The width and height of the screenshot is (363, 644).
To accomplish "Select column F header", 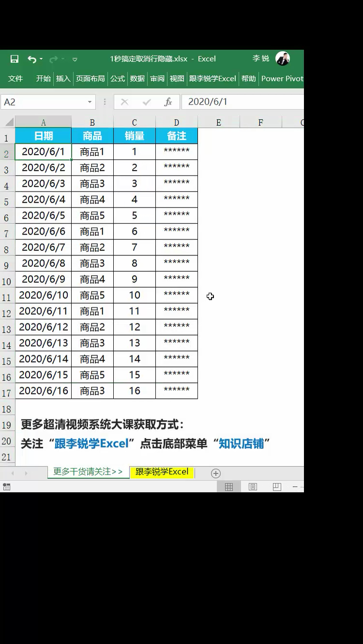I will point(261,122).
